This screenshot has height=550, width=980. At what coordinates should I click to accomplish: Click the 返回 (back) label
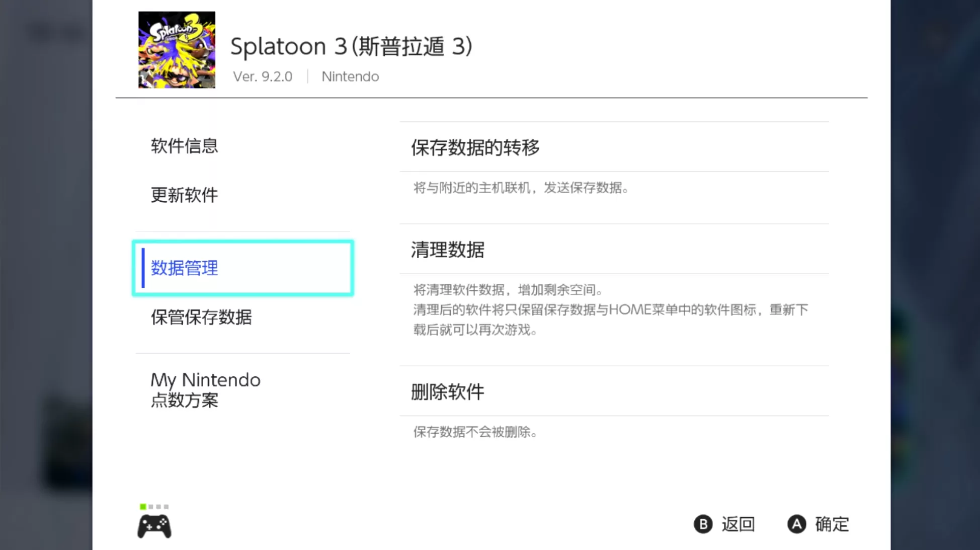coord(738,524)
